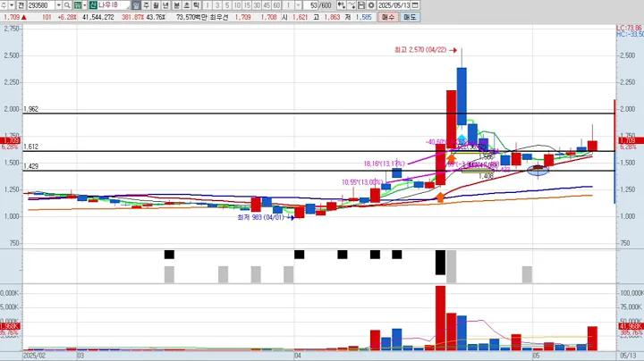Click the date field 2025/05/13

pyautogui.click(x=394, y=5)
